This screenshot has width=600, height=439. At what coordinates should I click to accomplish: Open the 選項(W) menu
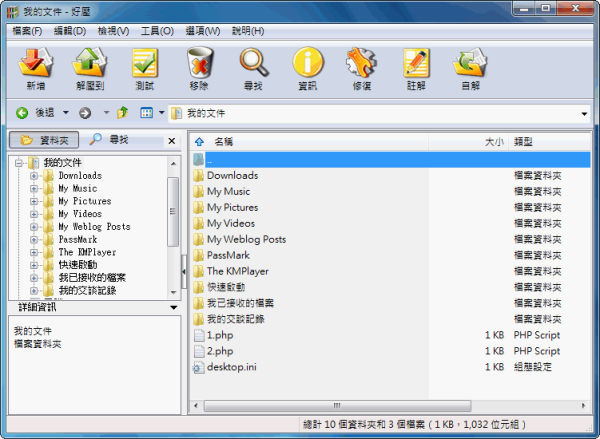(x=203, y=31)
